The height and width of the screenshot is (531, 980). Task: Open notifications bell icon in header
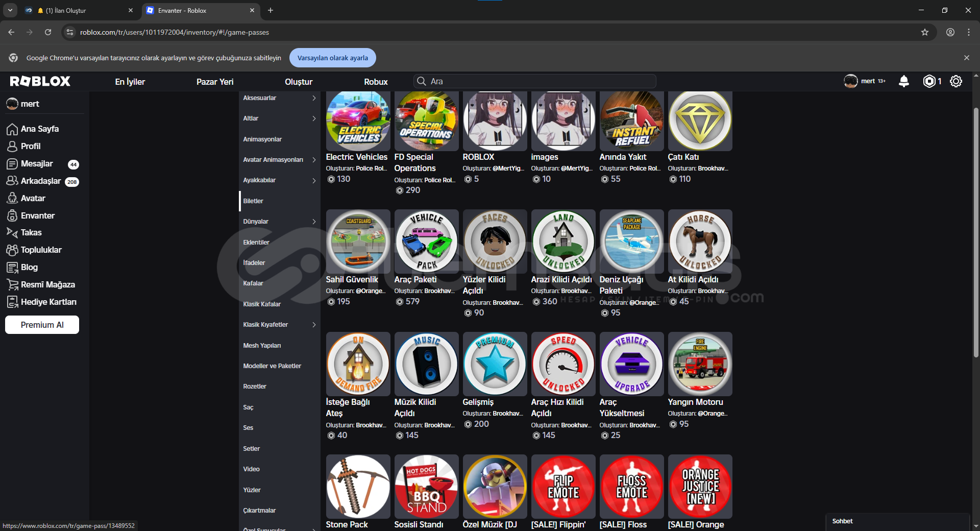click(903, 81)
